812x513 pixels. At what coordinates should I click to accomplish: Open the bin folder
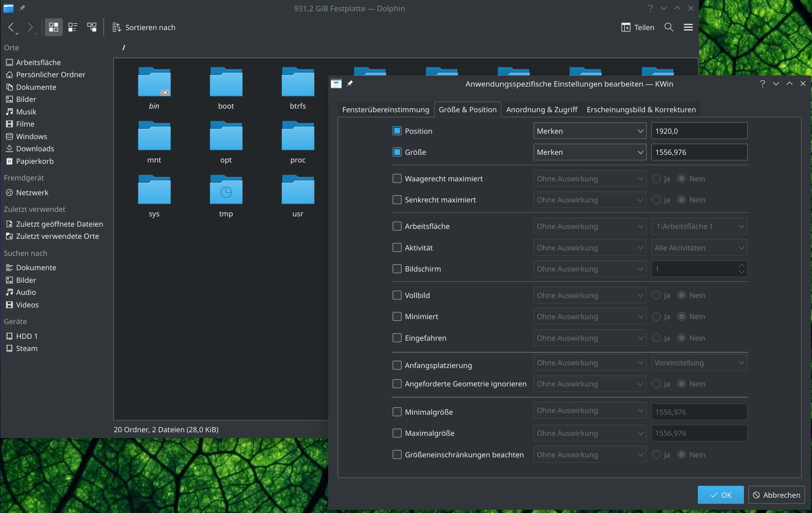[x=154, y=88]
